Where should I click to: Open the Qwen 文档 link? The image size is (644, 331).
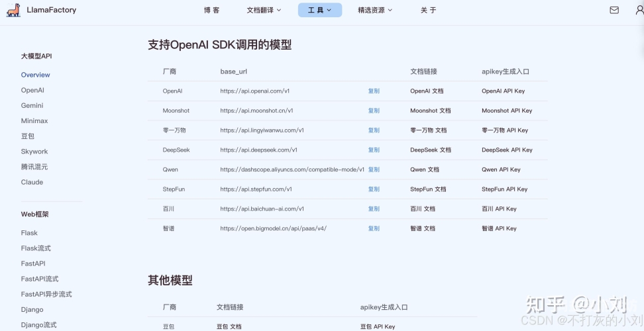(425, 169)
